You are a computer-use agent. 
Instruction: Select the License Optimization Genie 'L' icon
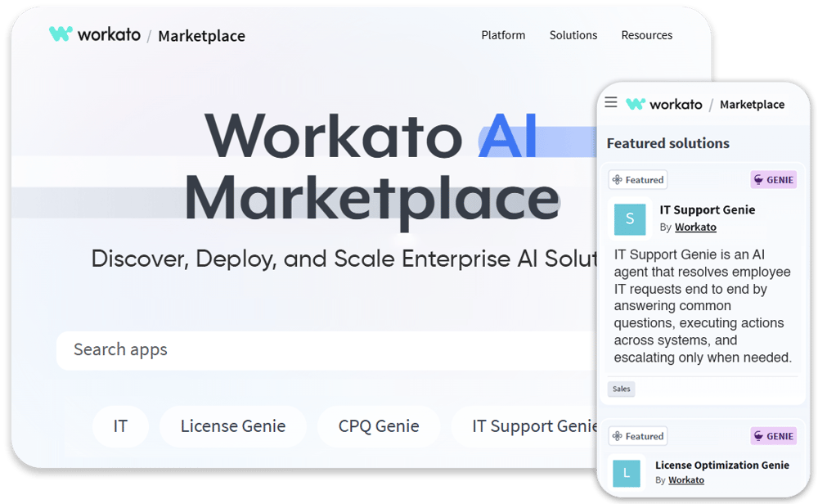pyautogui.click(x=626, y=473)
